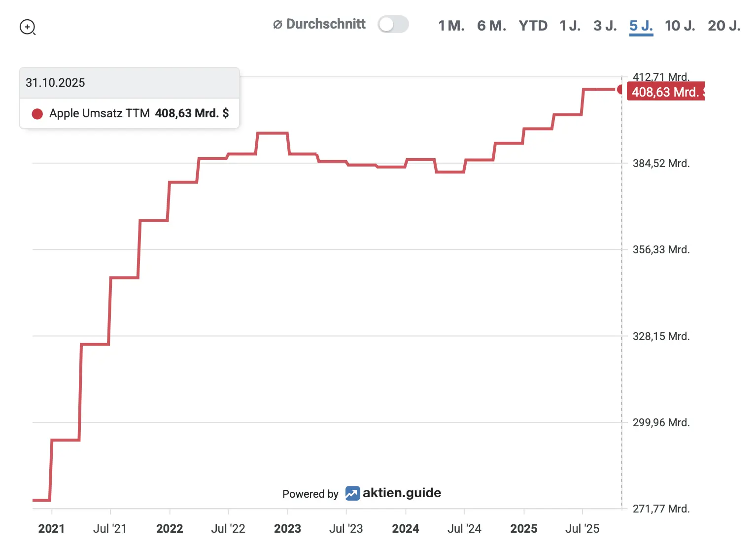Click the 412,71 Mrd. axis label

pos(661,77)
